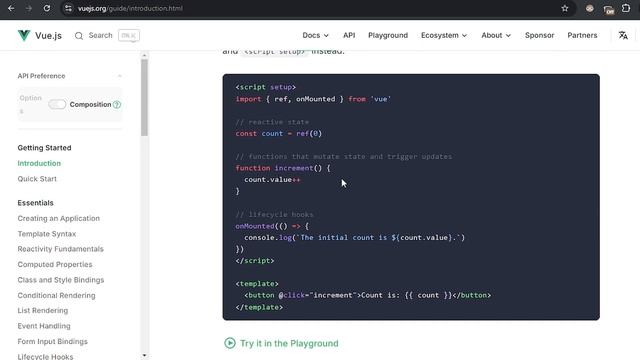Click the button @click template code line

[x=367, y=295]
